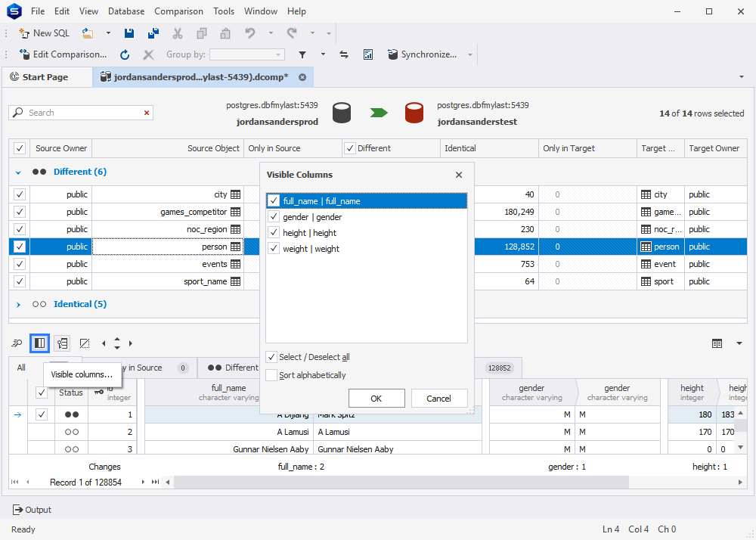Open the Synchronize dropdown arrow

[x=470, y=54]
